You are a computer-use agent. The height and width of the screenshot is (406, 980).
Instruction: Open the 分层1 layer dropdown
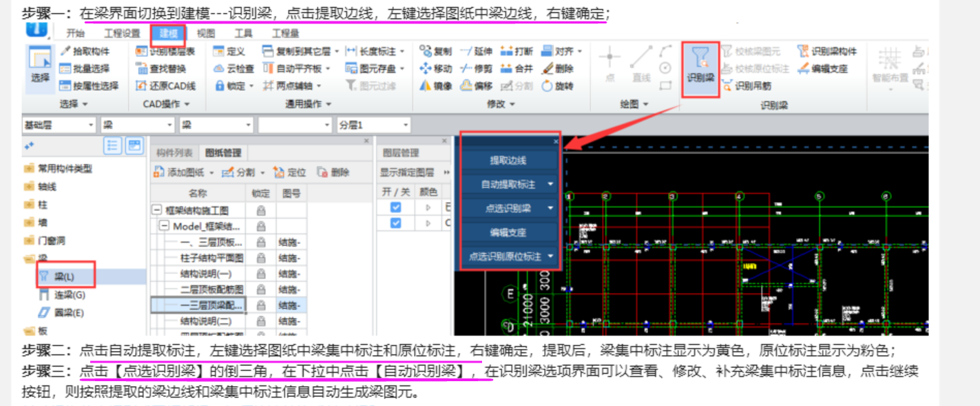pos(374,125)
